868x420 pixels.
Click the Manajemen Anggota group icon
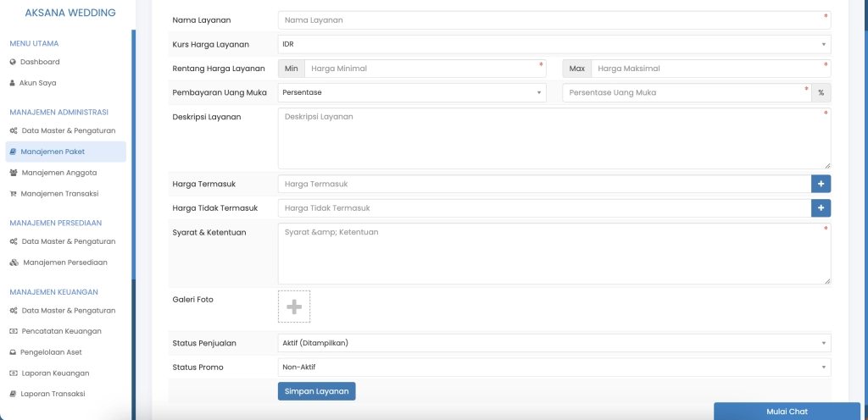(x=14, y=173)
